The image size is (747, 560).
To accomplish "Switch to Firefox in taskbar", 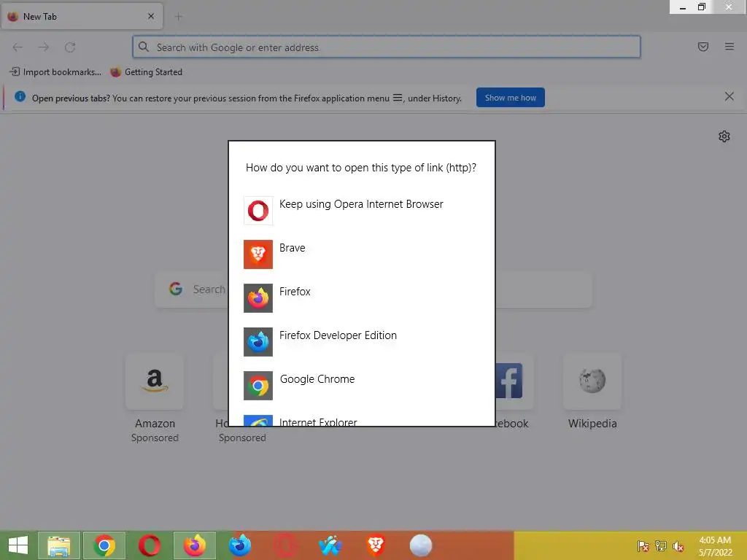I will [x=194, y=545].
